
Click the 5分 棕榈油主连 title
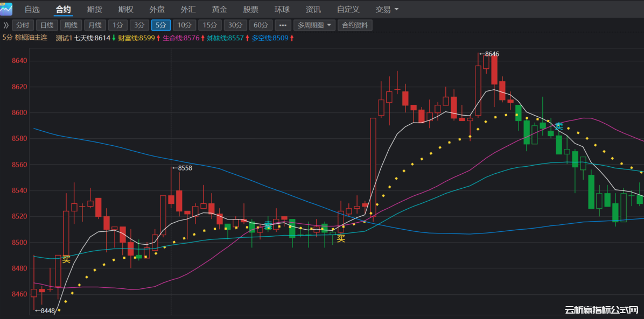[25, 38]
